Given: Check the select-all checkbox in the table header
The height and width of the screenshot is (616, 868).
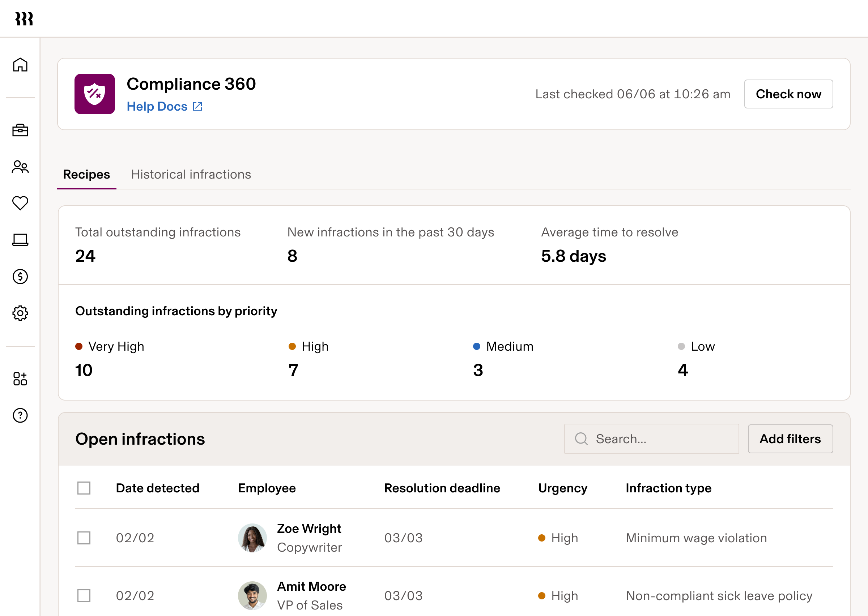Looking at the screenshot, I should [84, 488].
